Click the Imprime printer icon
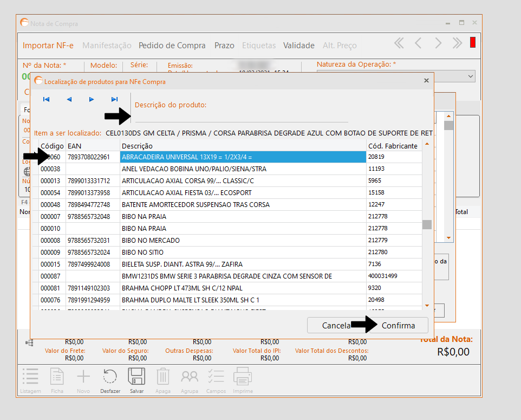The height and width of the screenshot is (420, 521). tap(243, 377)
